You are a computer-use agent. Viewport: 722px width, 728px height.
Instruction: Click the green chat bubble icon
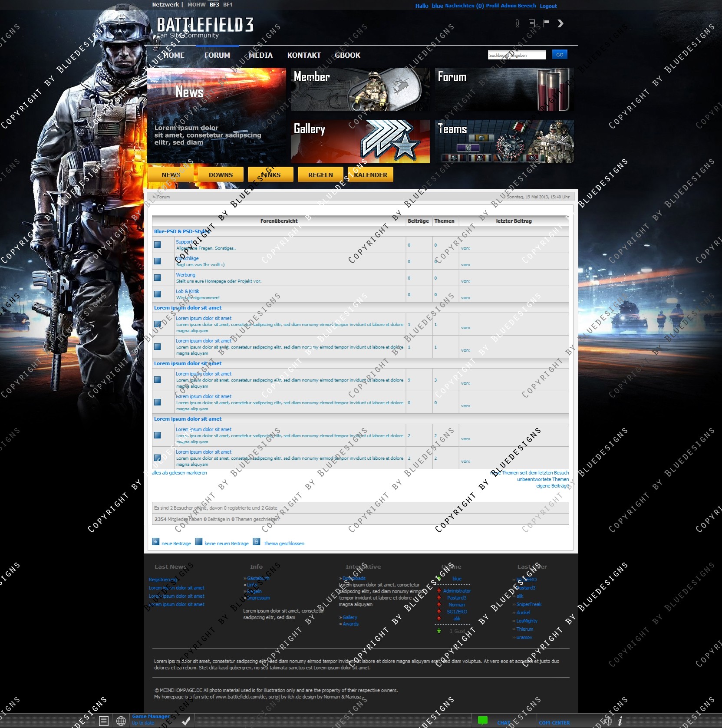tap(482, 721)
